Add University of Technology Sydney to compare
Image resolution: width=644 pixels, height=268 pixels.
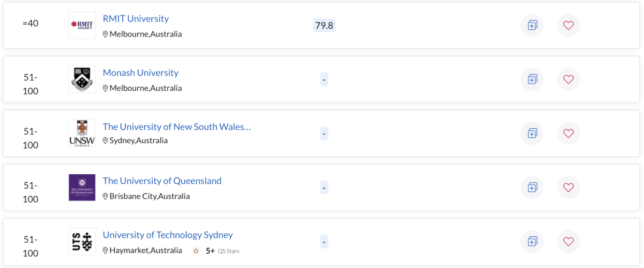click(x=532, y=242)
